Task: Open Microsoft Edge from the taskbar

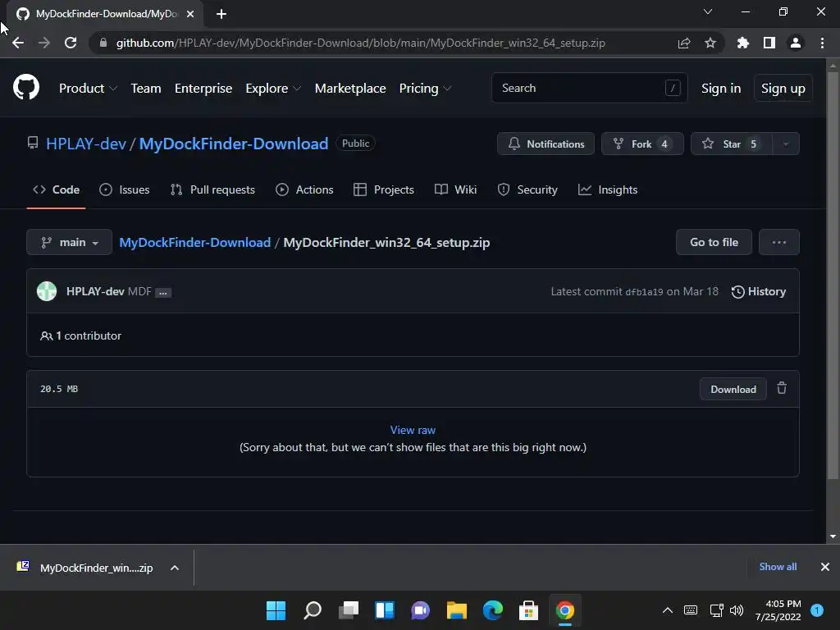Action: (x=493, y=610)
